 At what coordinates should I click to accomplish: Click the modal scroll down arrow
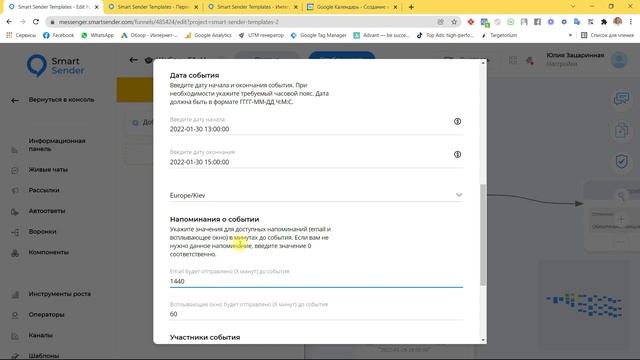[x=483, y=340]
